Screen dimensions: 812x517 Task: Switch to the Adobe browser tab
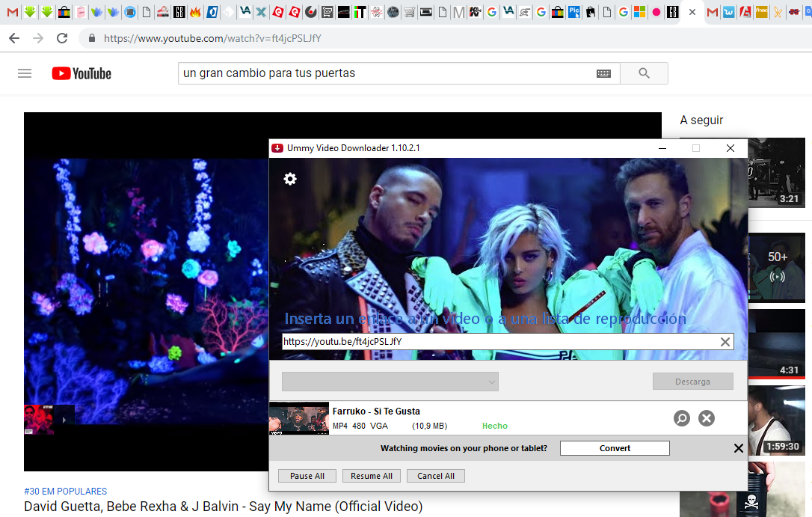pos(745,12)
